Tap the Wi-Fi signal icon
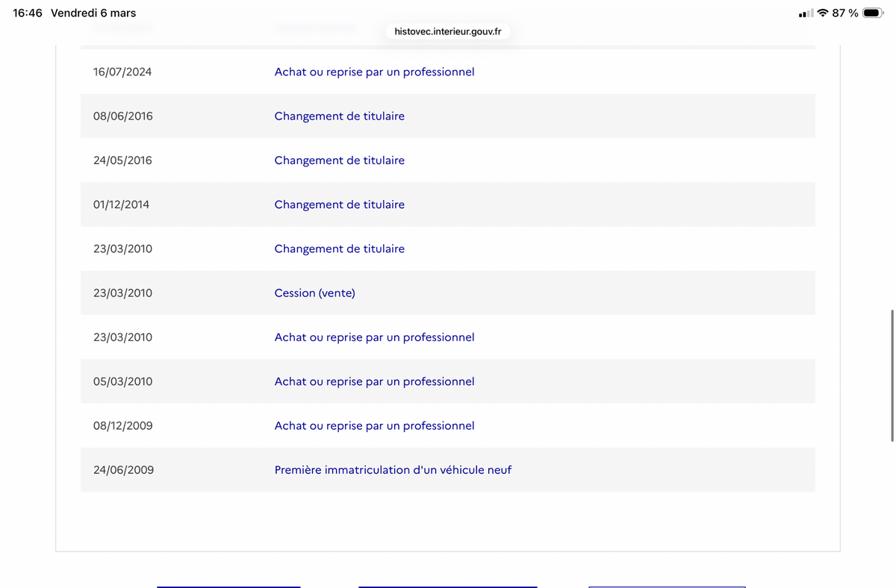This screenshot has width=896, height=588. pos(823,13)
